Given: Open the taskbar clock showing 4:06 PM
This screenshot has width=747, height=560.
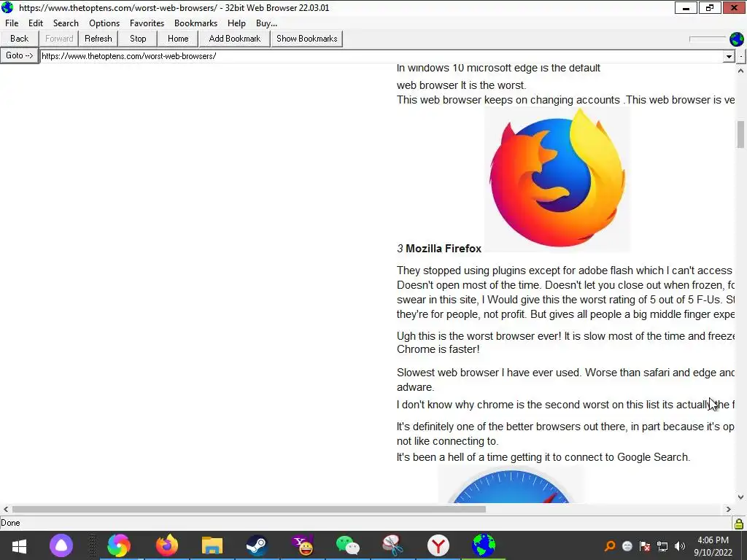Looking at the screenshot, I should point(713,545).
